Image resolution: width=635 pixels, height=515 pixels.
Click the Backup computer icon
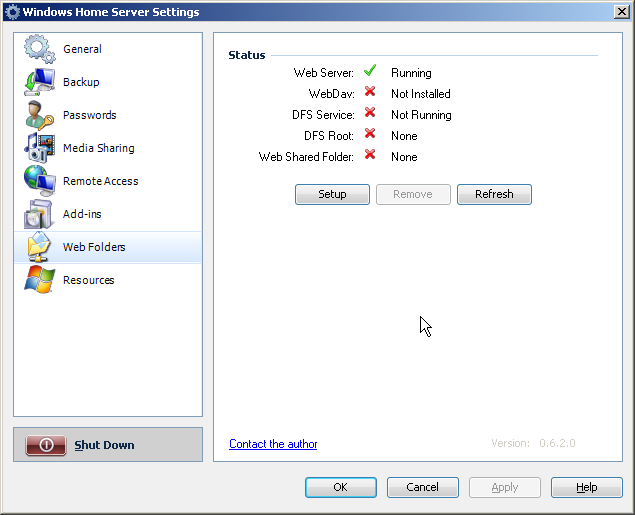click(x=39, y=82)
